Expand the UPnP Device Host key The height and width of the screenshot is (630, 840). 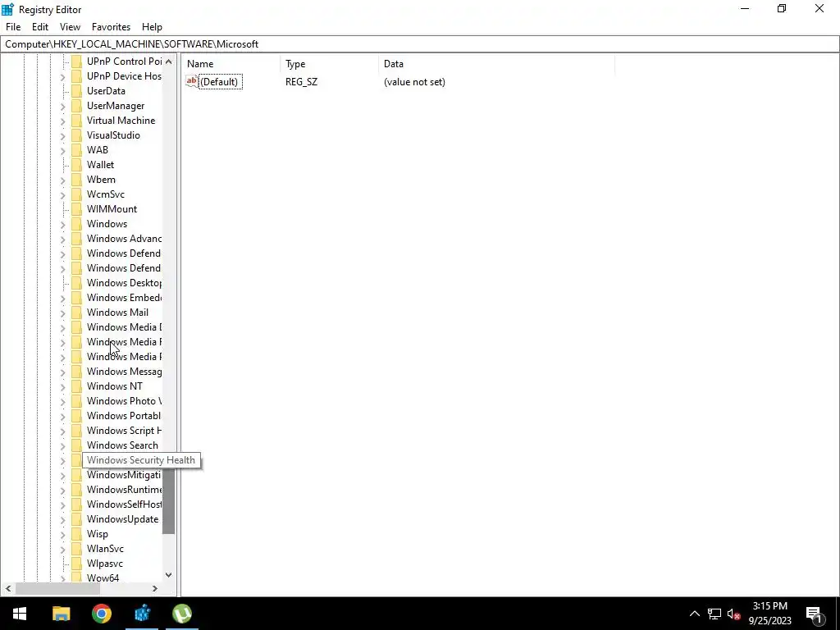coord(62,77)
